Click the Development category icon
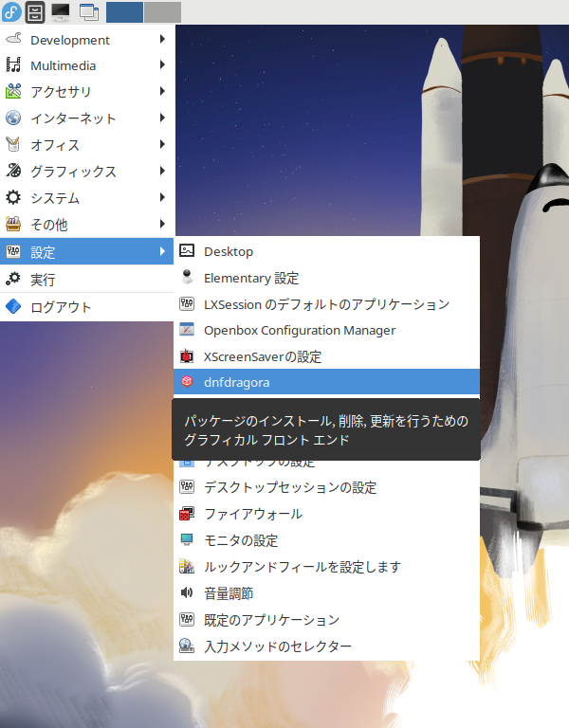This screenshot has width=569, height=728. [13, 39]
